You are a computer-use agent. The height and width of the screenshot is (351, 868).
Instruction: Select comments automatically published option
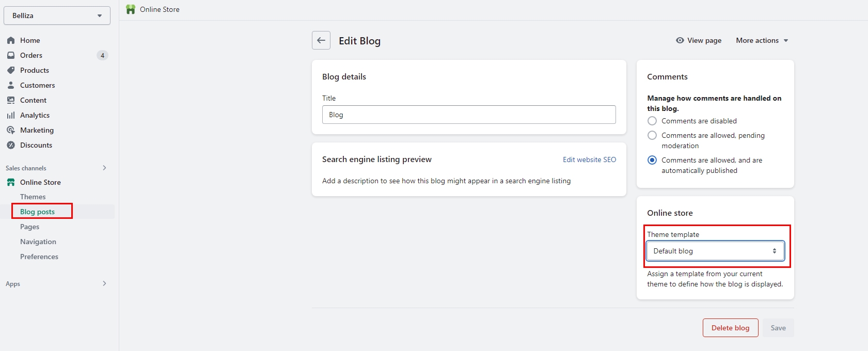click(652, 160)
